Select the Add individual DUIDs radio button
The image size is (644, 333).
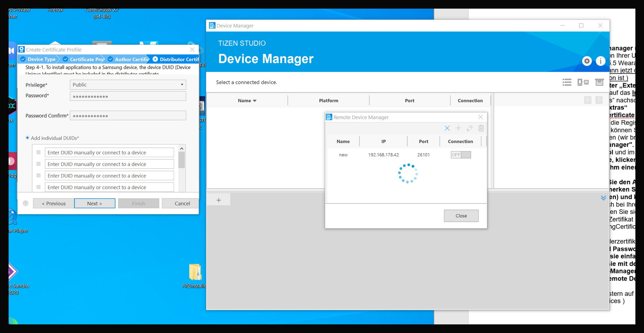pyautogui.click(x=28, y=138)
